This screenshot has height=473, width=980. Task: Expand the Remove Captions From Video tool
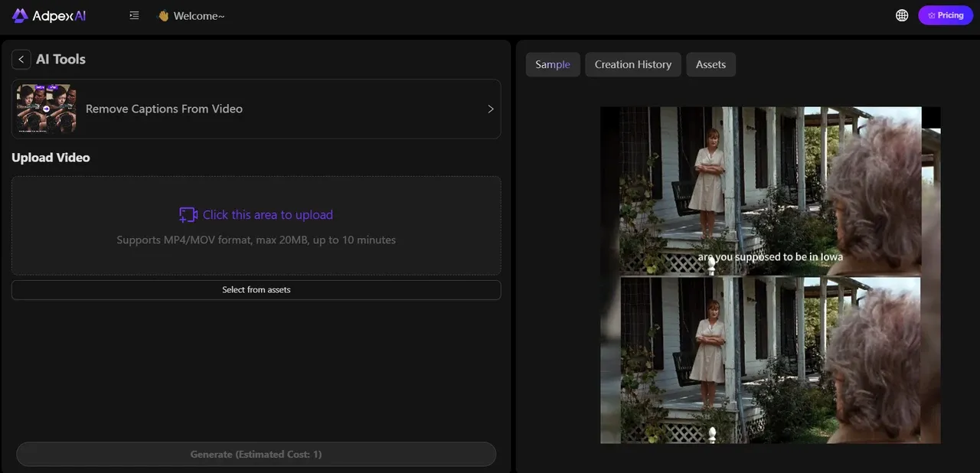point(490,109)
